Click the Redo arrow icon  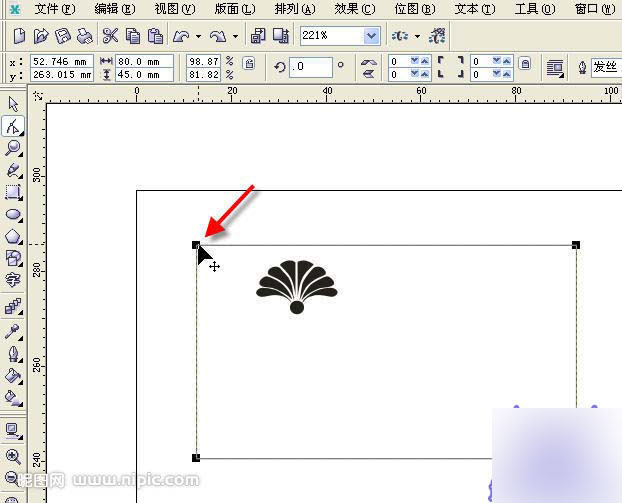pyautogui.click(x=218, y=36)
